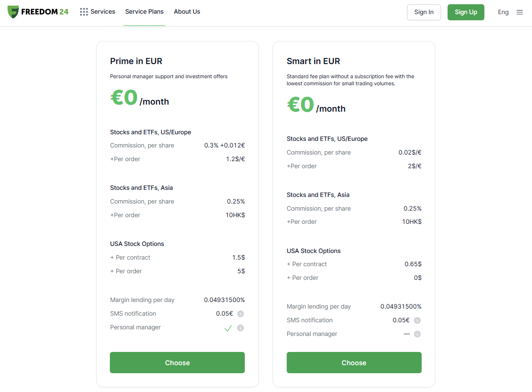Click Smart USA Stock Options heading

(314, 251)
